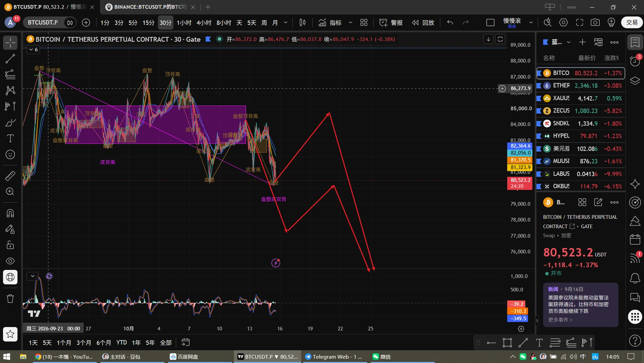The image size is (644, 363).
Task: Select the text annotation tool
Action: 10,138
